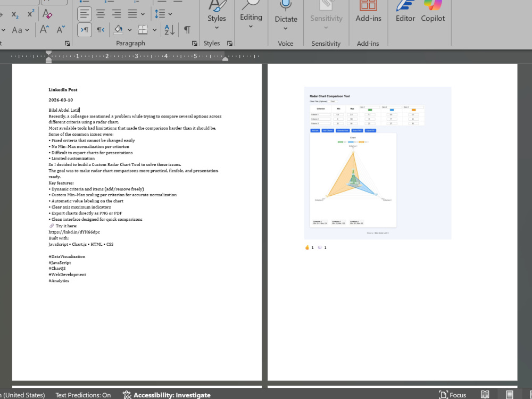Open Copilot assistant

coord(433,12)
